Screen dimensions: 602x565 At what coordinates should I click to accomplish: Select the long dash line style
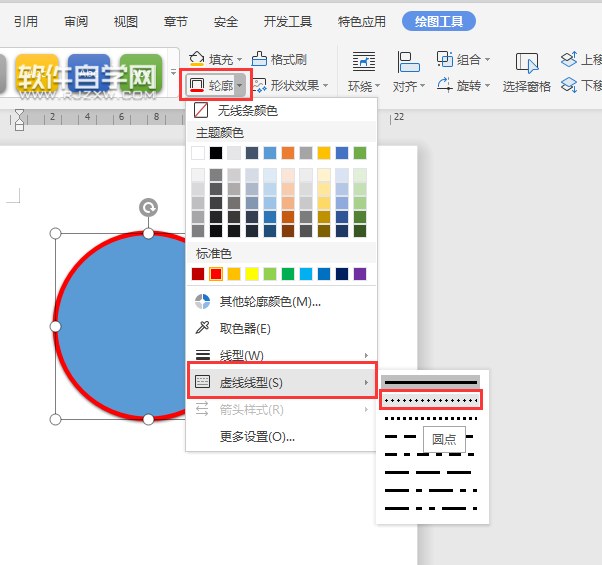pyautogui.click(x=430, y=472)
